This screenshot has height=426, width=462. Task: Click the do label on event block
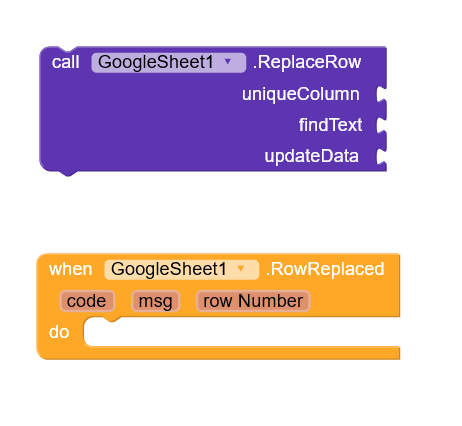[59, 332]
